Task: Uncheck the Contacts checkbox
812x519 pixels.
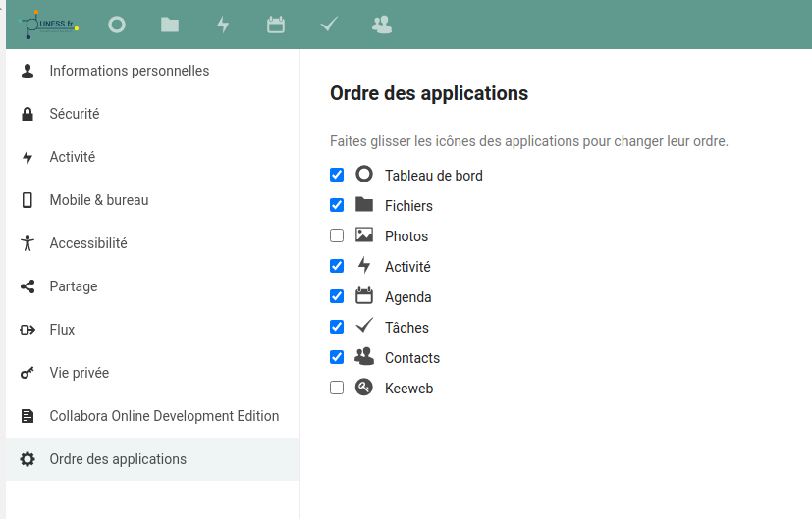Action: click(337, 357)
